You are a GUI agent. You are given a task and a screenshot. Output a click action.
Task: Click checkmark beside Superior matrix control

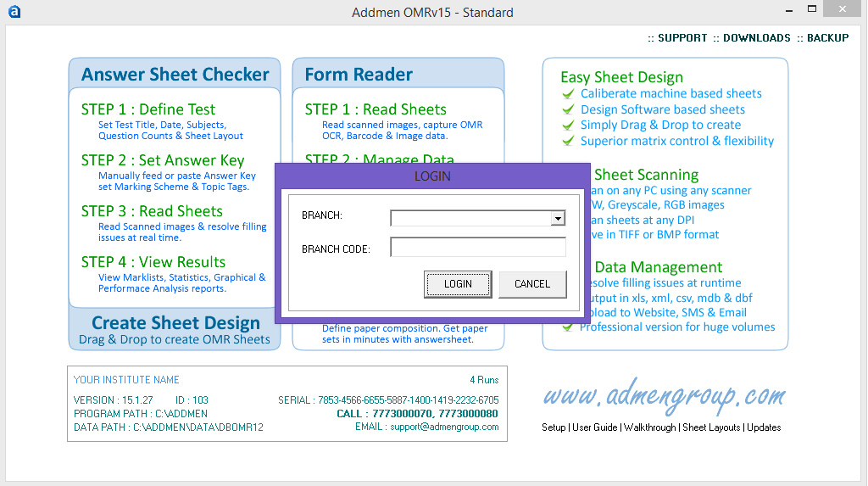point(568,141)
